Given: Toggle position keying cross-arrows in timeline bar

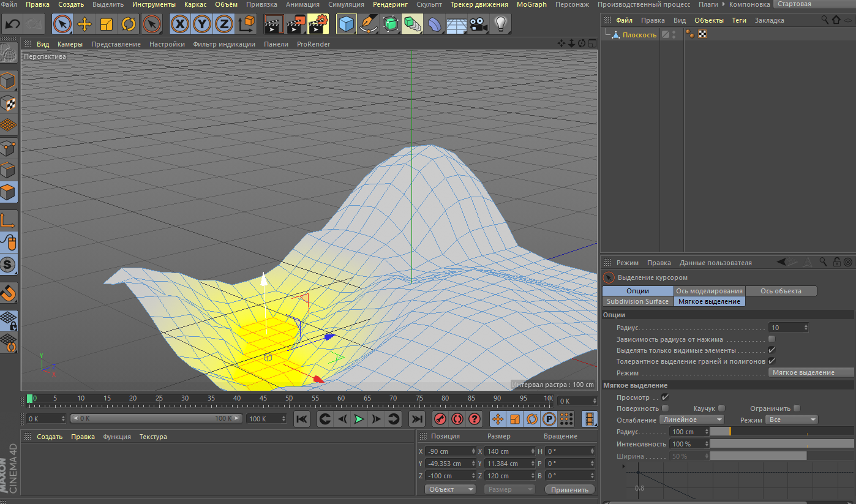Looking at the screenshot, I should pos(497,419).
